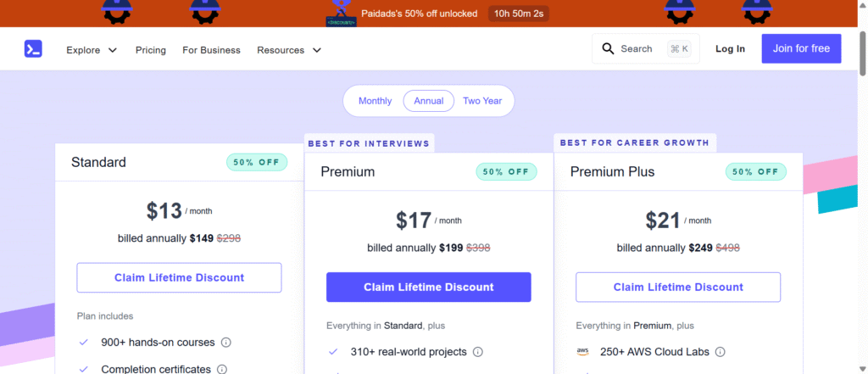Claim Lifetime Discount on the Premium plan

pyautogui.click(x=428, y=287)
